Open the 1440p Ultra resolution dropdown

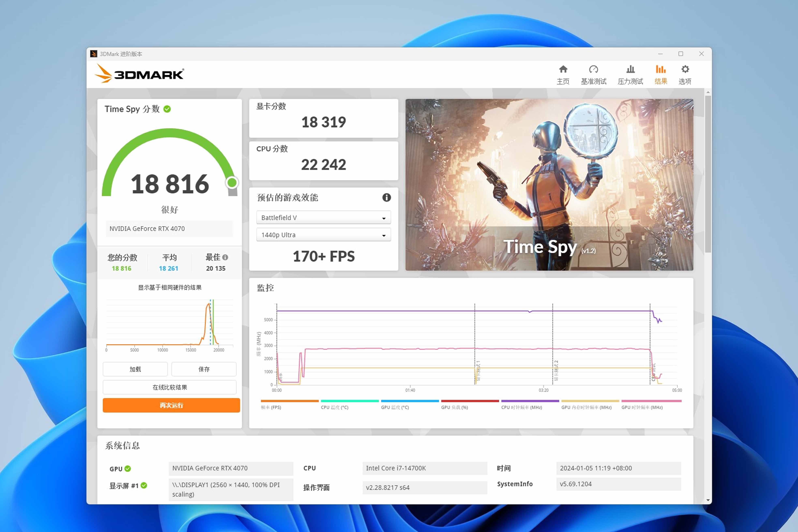[x=323, y=235]
